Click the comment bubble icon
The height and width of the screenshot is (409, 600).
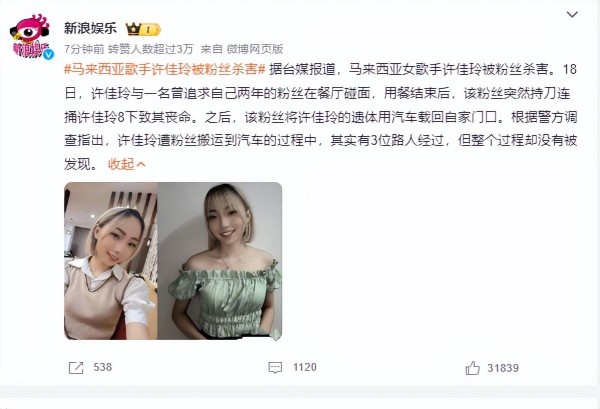coord(275,368)
